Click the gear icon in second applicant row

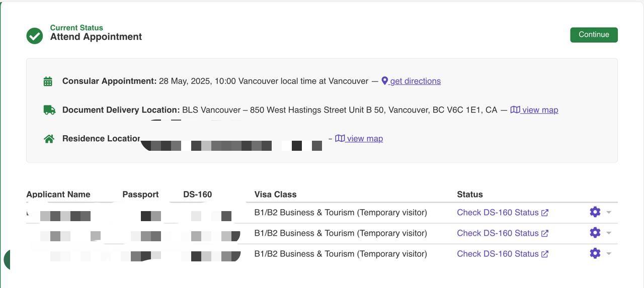click(x=595, y=233)
